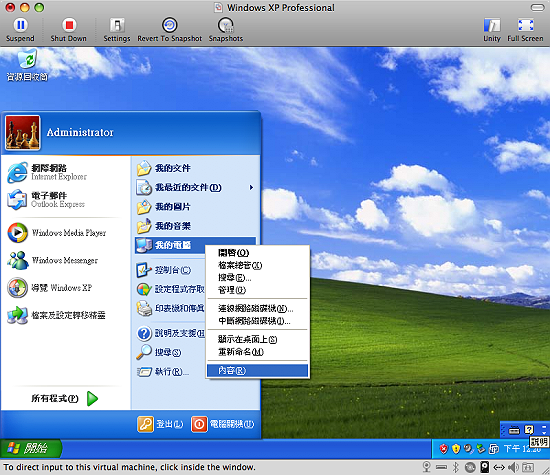The image size is (550, 475).
Task: Click the yellow Windows Update shield tray icon
Action: [456, 449]
